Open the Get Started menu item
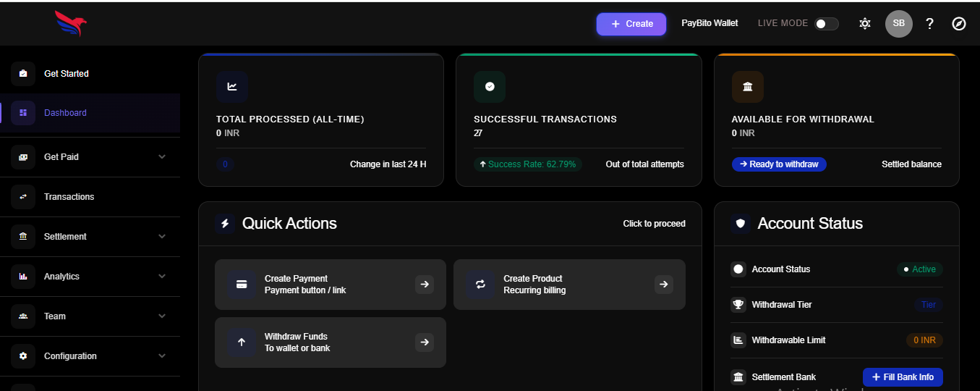 pyautogui.click(x=90, y=73)
